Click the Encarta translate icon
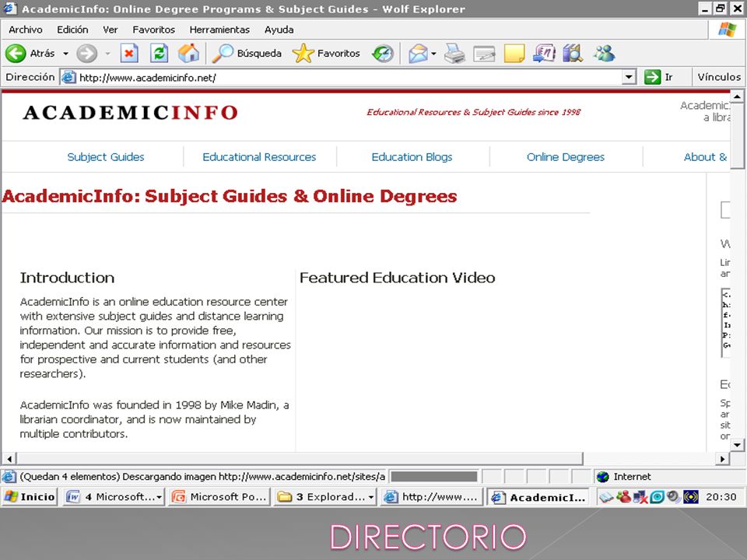747x560 pixels. point(544,54)
